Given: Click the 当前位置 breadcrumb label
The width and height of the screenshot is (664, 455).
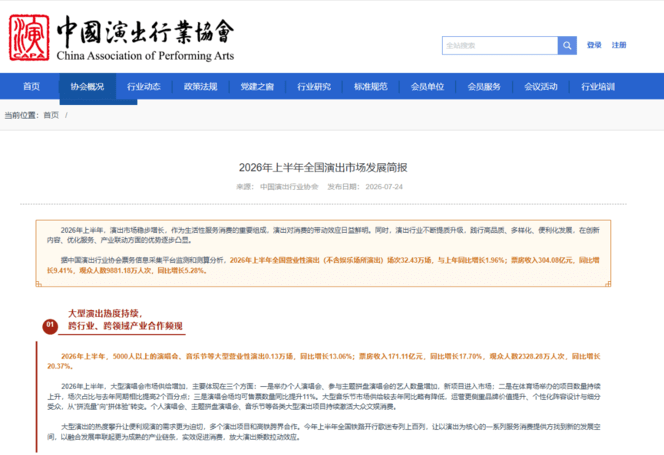Looking at the screenshot, I should pyautogui.click(x=21, y=115).
